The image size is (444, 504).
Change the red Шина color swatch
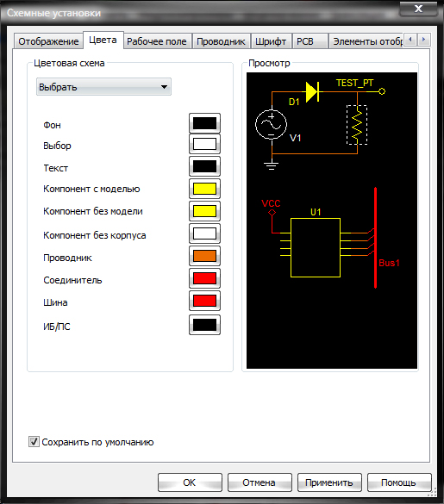tap(204, 301)
